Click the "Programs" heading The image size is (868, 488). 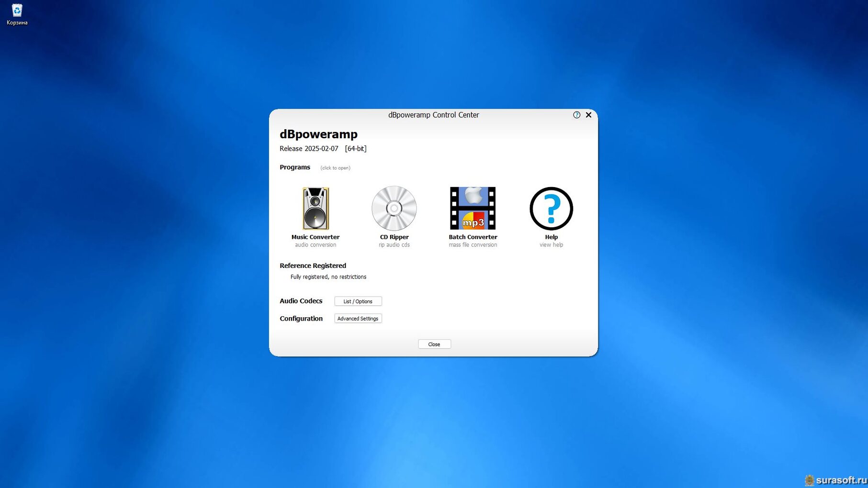[295, 167]
